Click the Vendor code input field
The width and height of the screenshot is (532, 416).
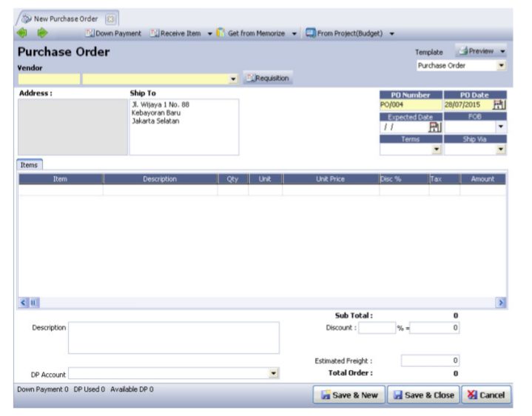click(49, 78)
